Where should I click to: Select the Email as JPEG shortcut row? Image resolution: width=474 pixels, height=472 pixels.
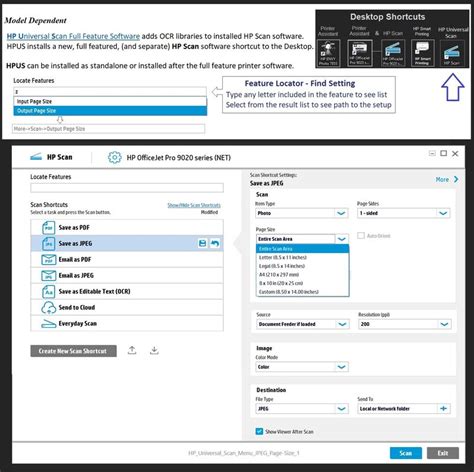(127, 275)
